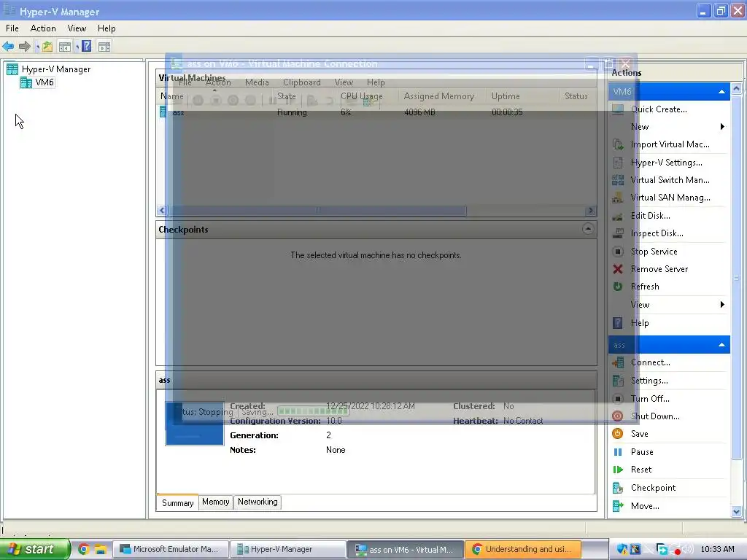Switch to the Networking tab
Screen dimensions: 747x560
258,502
